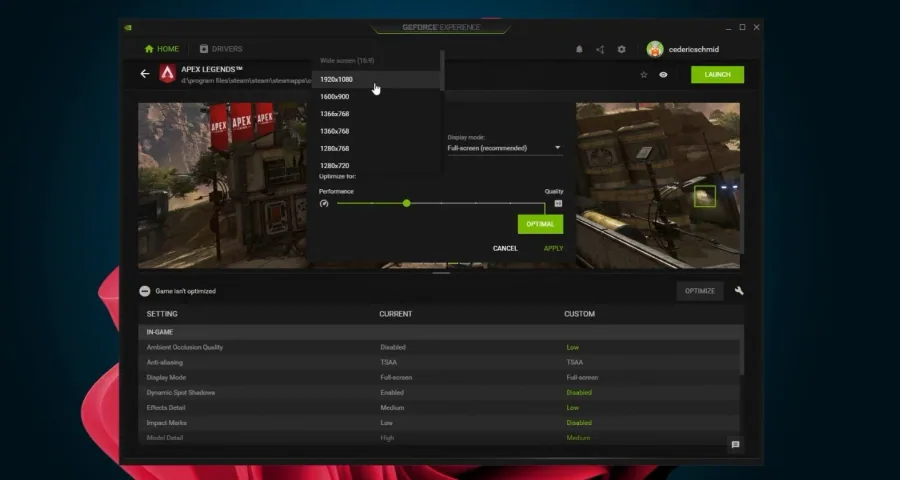Click the Display Mode setting row
Screen dimensions: 900x480
(x=441, y=377)
